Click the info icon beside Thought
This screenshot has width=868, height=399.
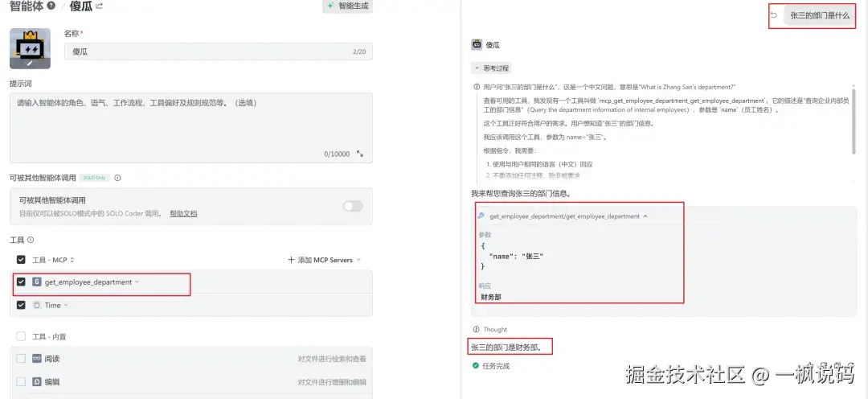coord(477,329)
